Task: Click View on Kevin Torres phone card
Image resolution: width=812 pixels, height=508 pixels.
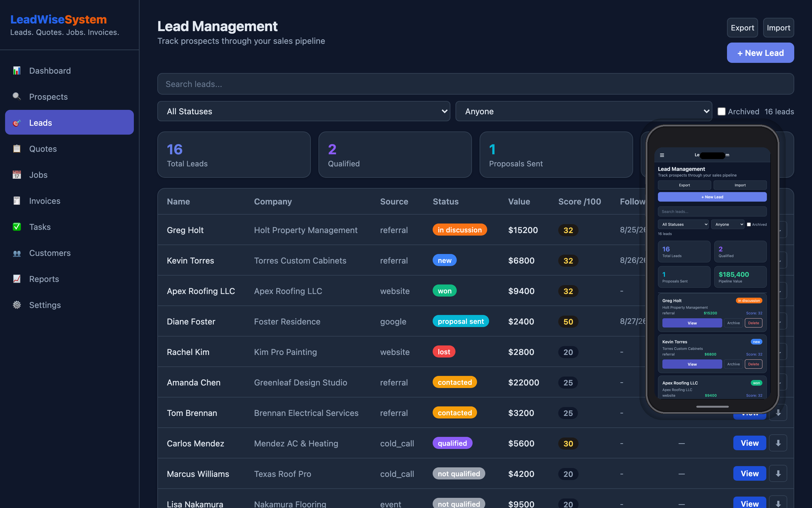Action: point(692,364)
